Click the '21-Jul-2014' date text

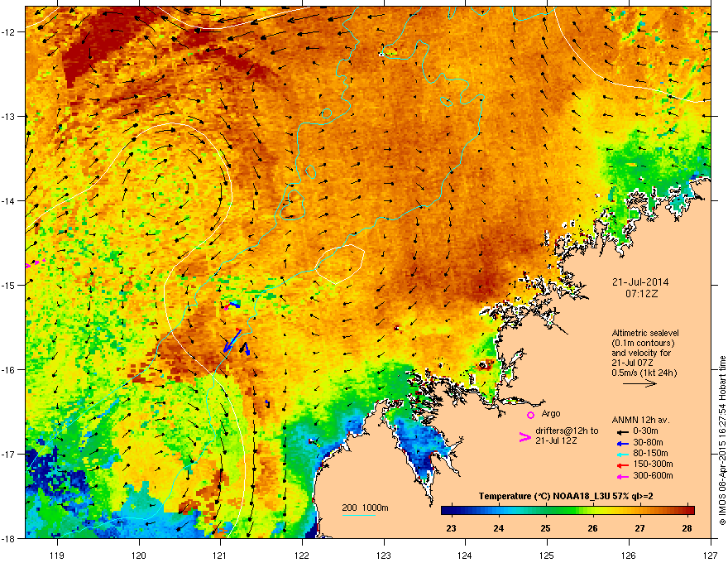[640, 282]
